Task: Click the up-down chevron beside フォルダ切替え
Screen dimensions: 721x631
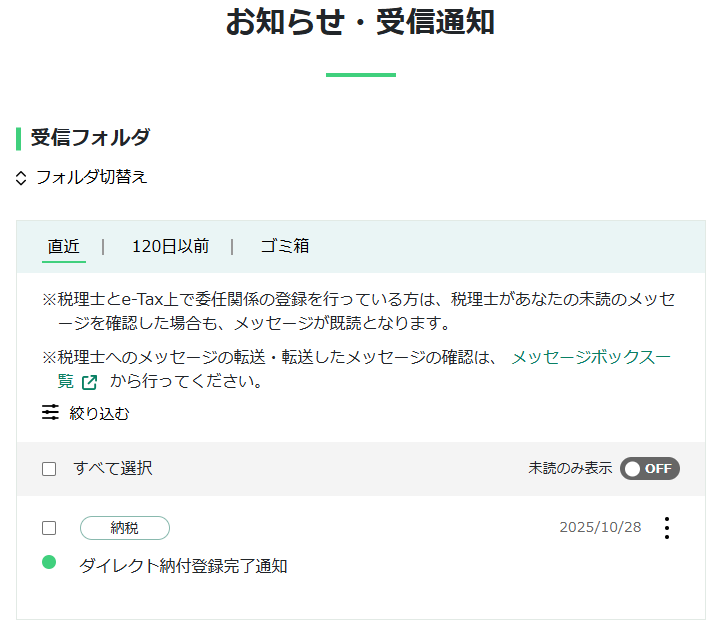Action: pos(22,178)
